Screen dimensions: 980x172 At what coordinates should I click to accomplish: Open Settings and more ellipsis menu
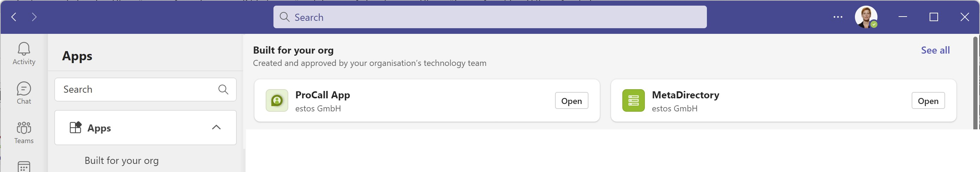coord(838,17)
